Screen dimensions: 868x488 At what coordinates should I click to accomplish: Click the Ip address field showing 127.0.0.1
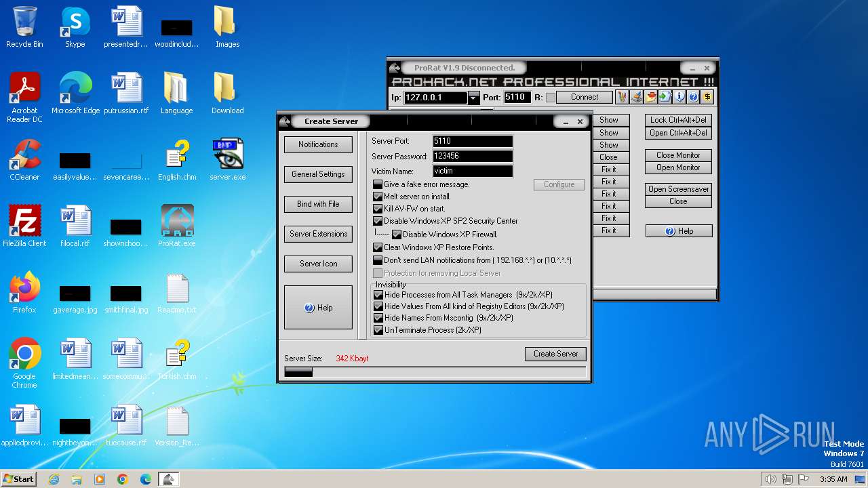(435, 98)
